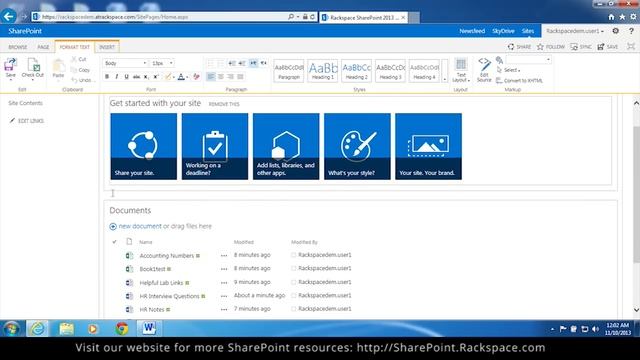Apply superscript formatting

click(156, 77)
